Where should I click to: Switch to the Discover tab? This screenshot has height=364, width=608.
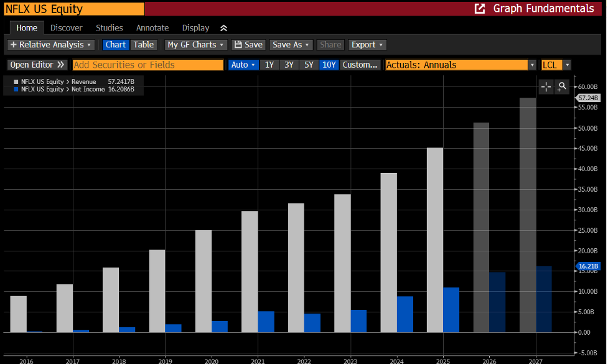pyautogui.click(x=67, y=28)
